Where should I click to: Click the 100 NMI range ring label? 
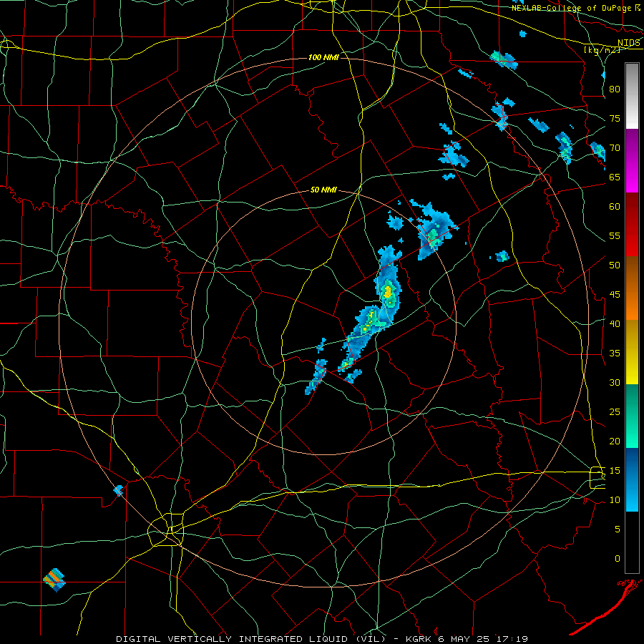point(323,57)
